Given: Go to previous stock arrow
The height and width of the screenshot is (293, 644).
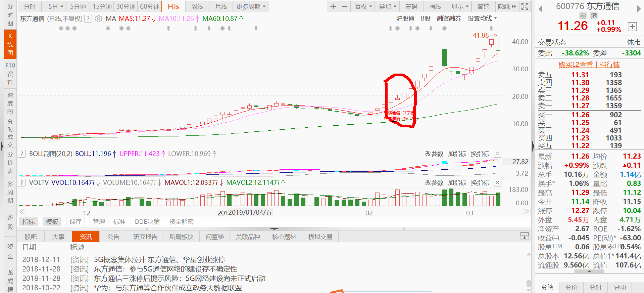Looking at the screenshot, I should 540,9.
